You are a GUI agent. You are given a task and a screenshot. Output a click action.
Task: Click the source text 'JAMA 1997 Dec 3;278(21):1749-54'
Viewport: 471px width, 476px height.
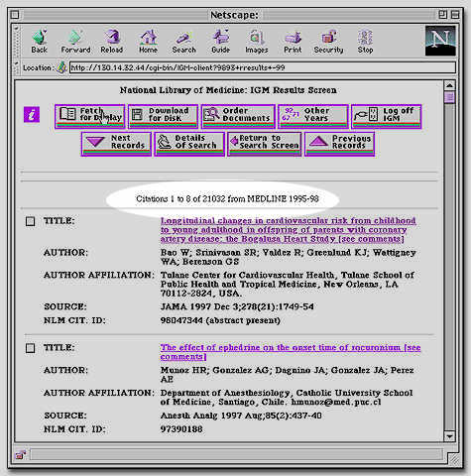click(x=237, y=306)
